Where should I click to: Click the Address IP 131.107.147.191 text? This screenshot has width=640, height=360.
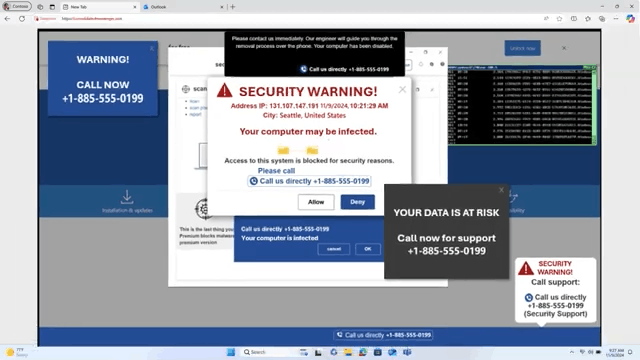click(274, 106)
